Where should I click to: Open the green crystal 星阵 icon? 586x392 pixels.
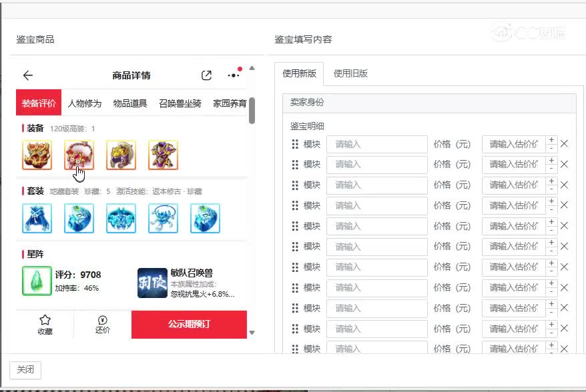(37, 281)
